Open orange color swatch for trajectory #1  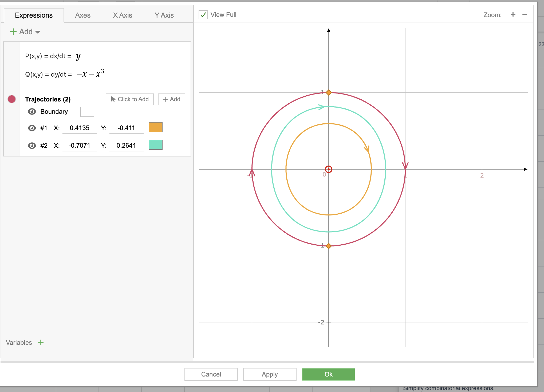(156, 127)
